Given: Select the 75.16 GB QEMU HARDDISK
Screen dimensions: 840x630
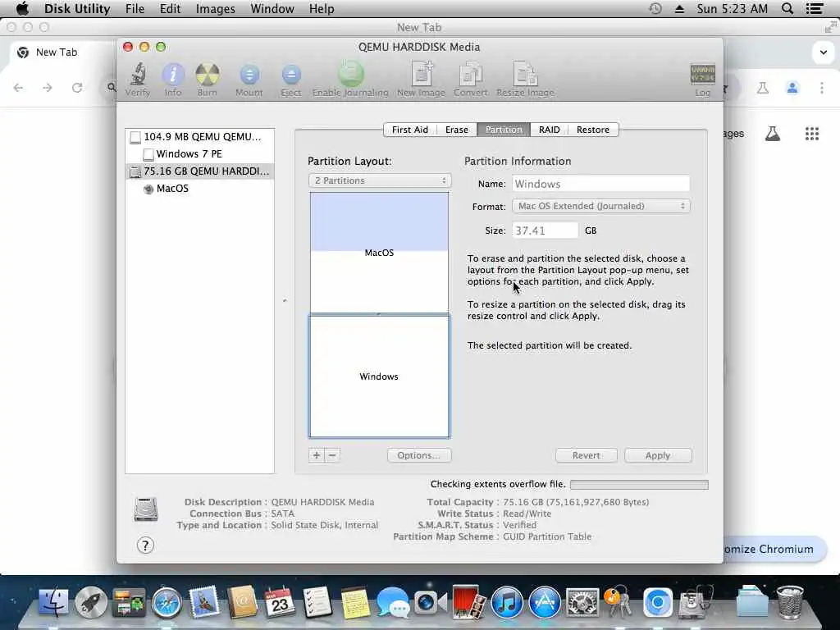Looking at the screenshot, I should click(200, 171).
